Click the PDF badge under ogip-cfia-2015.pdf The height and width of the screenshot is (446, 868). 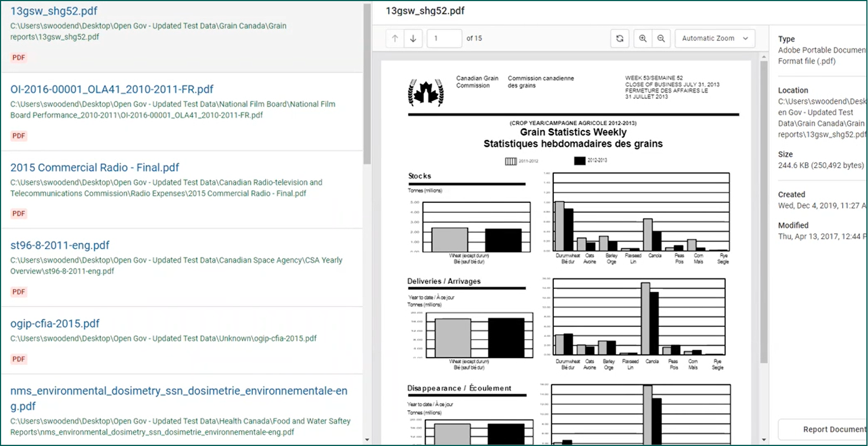[x=19, y=359]
